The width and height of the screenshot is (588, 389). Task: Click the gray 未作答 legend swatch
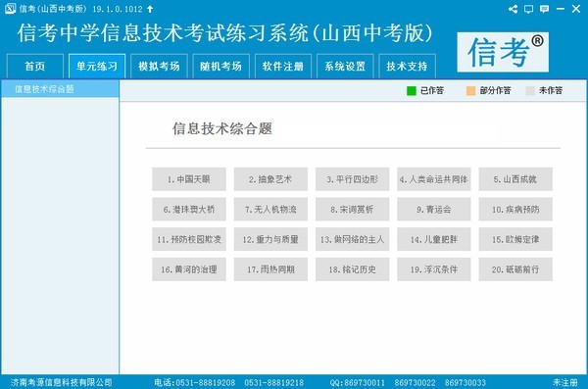pos(530,91)
